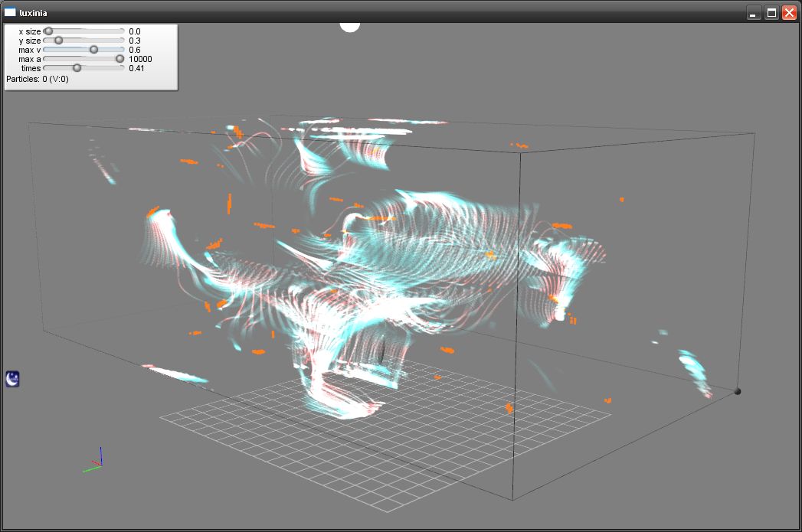Click the Particles count status text

click(x=38, y=79)
